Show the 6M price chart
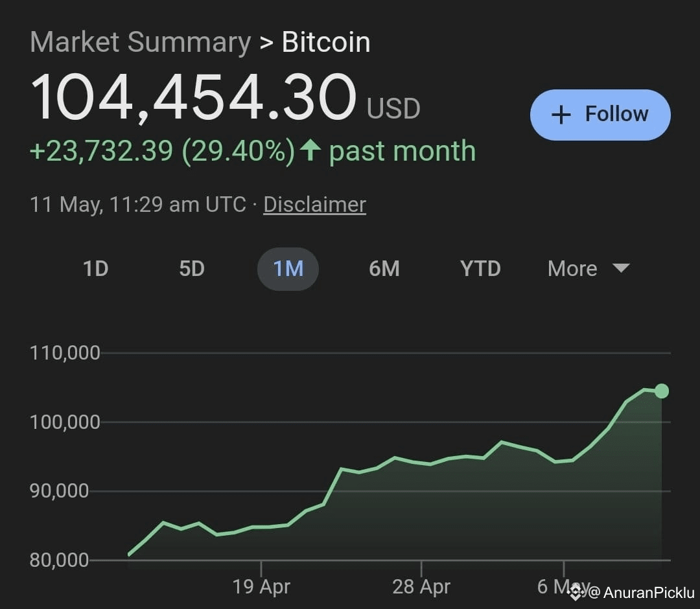 click(x=384, y=269)
